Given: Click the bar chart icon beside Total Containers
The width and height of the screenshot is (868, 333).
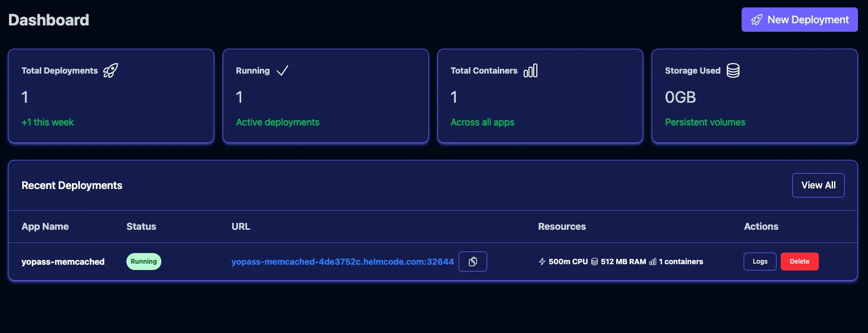Looking at the screenshot, I should (531, 70).
